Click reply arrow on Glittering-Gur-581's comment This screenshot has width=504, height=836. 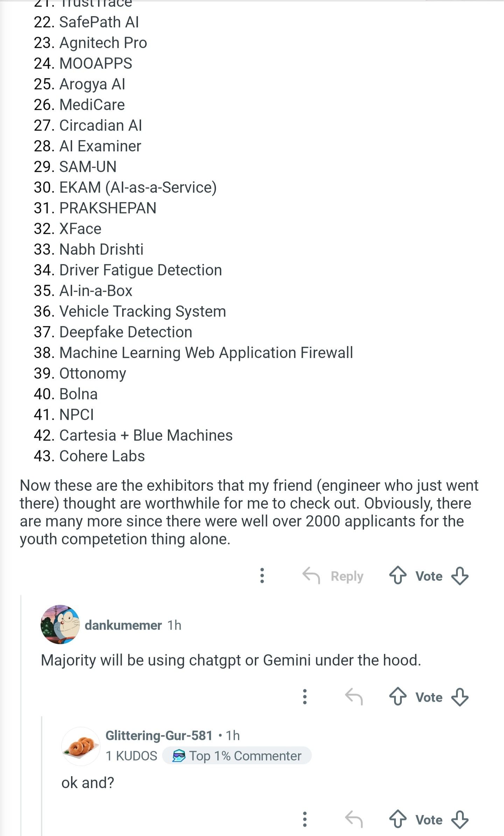[353, 819]
